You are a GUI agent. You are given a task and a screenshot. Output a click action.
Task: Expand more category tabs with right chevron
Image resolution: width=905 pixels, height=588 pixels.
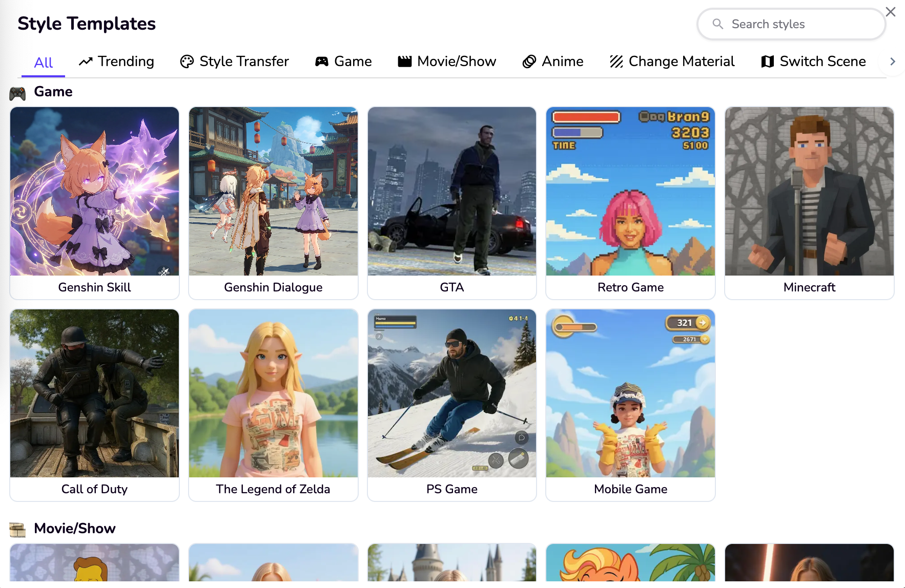pyautogui.click(x=893, y=61)
